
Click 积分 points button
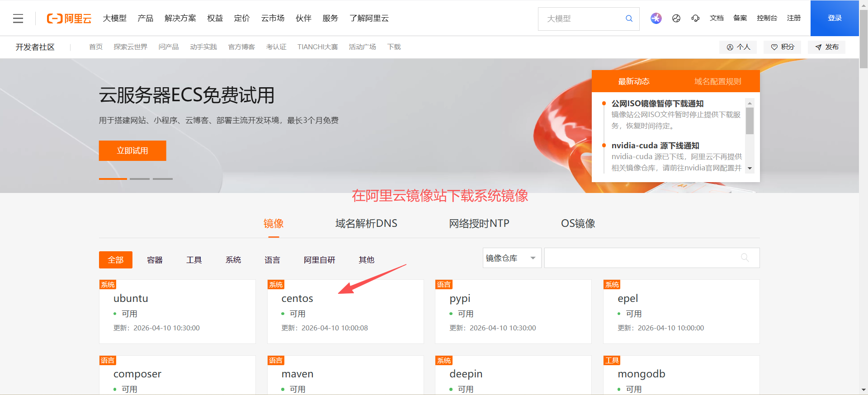[x=782, y=47]
